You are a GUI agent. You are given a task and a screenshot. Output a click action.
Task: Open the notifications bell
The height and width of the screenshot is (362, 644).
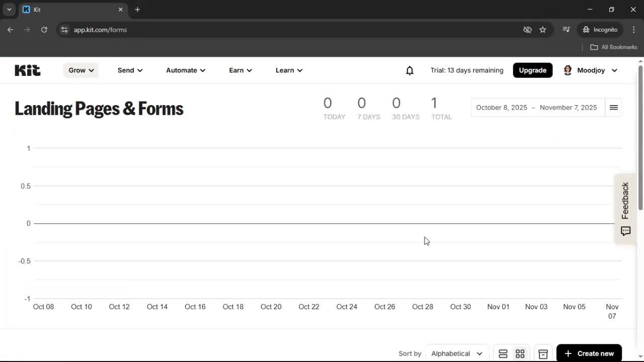410,70
